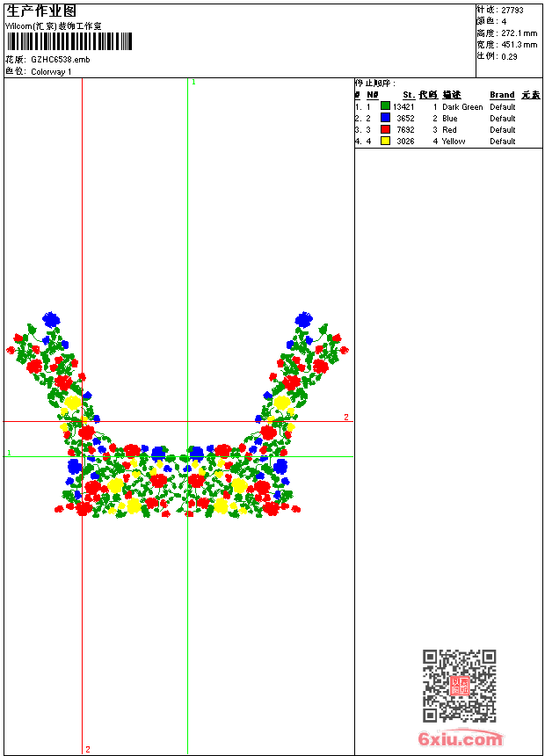Click the red seal inside QR code

[459, 686]
